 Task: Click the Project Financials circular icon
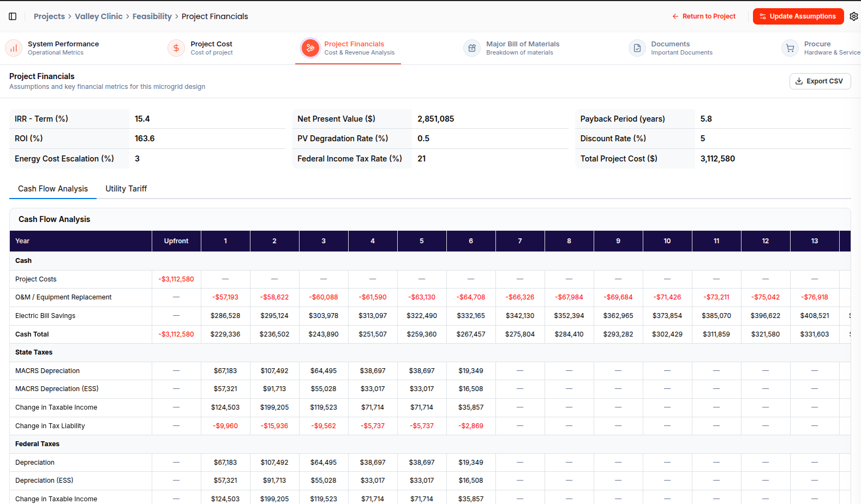310,48
